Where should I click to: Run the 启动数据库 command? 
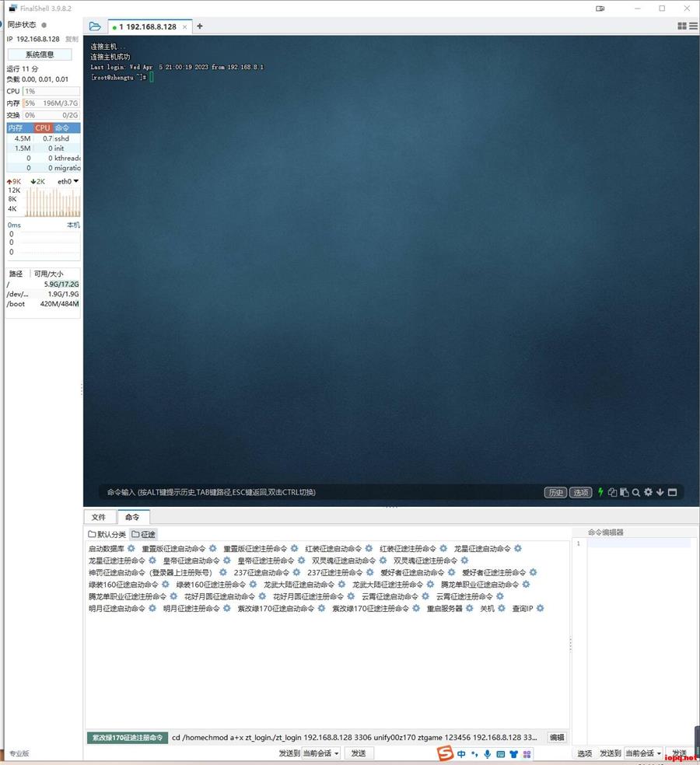(x=107, y=549)
